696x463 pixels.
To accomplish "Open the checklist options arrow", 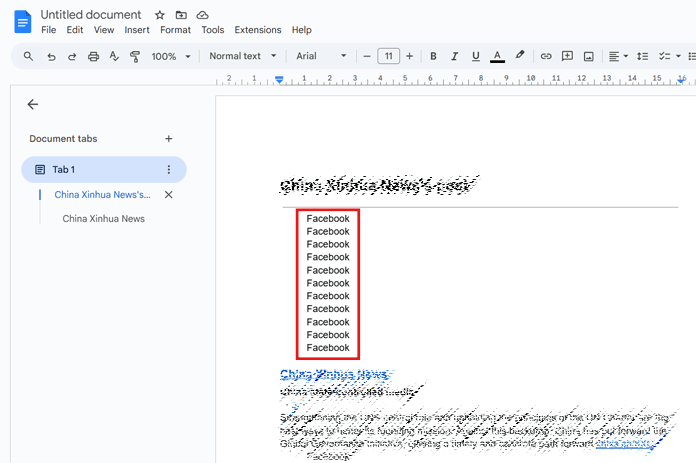I will click(678, 56).
